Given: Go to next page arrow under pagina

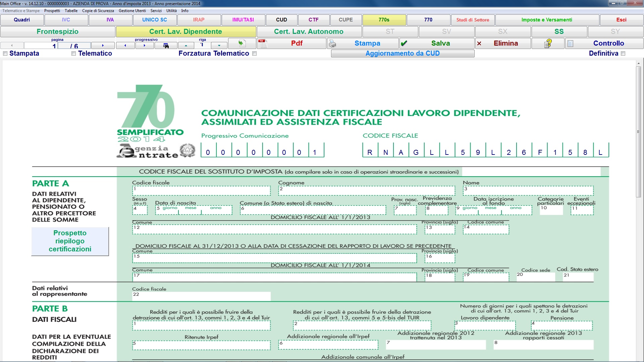Looking at the screenshot, I should tap(103, 45).
